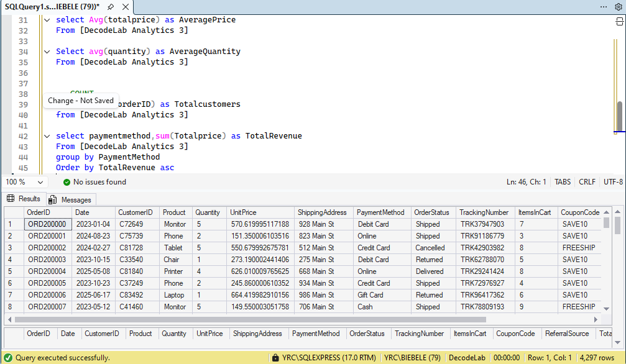Click the YRC\BIEBELE (79) status entry
Viewport: 626px width, 364px height.
412,358
